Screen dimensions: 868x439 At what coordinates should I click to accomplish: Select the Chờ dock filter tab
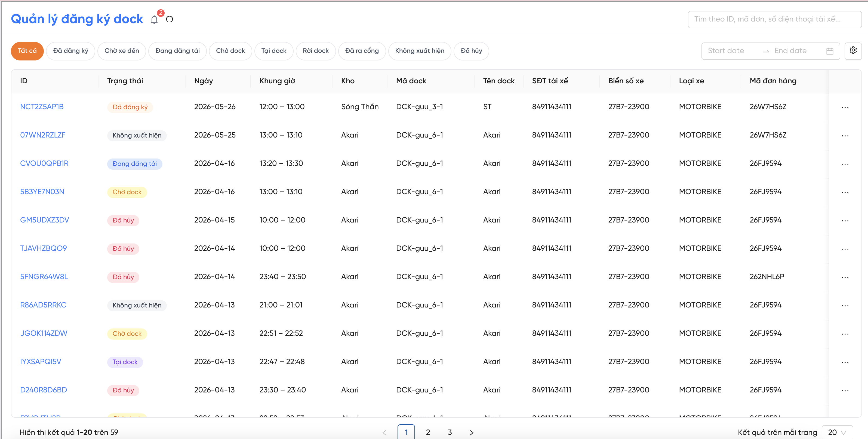(230, 51)
